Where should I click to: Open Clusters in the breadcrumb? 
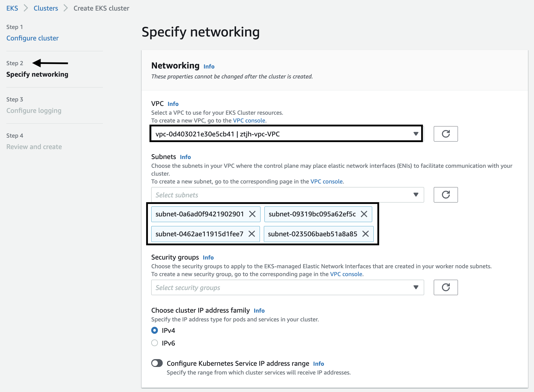[46, 8]
